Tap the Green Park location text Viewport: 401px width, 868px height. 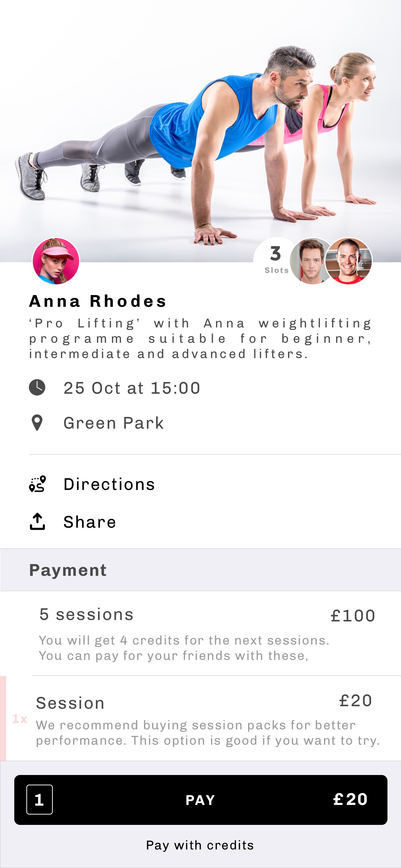114,423
